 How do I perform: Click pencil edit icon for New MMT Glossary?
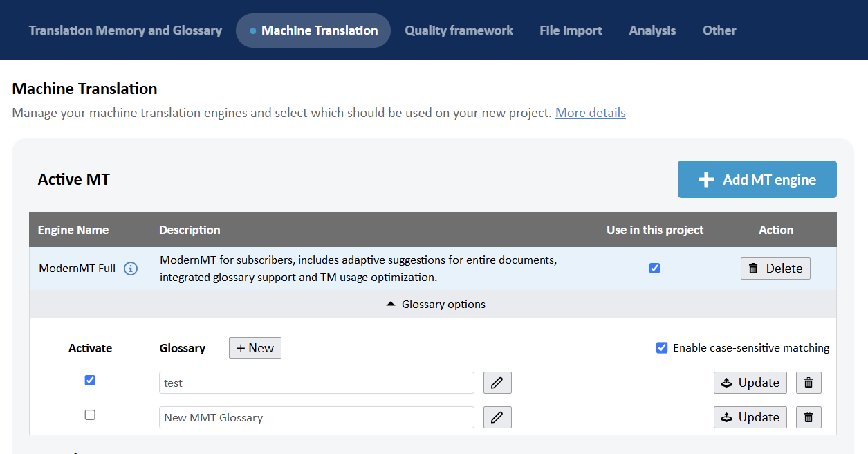click(x=497, y=417)
